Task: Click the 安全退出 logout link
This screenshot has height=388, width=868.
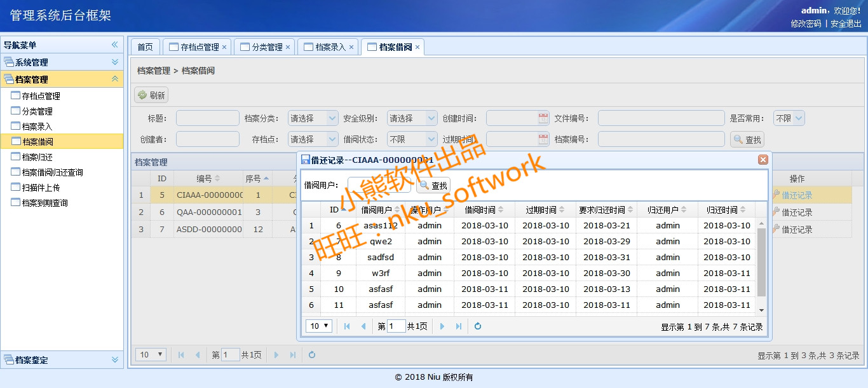Action: [x=846, y=24]
